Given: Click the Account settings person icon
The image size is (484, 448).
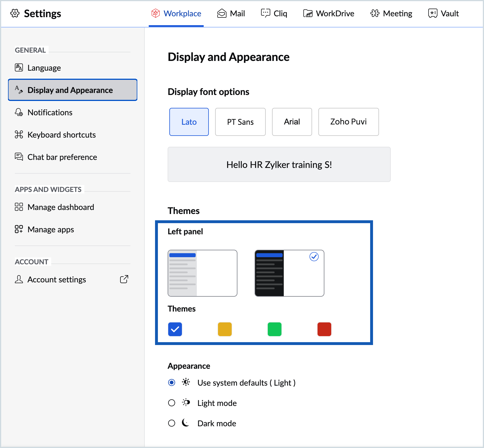Looking at the screenshot, I should 19,279.
